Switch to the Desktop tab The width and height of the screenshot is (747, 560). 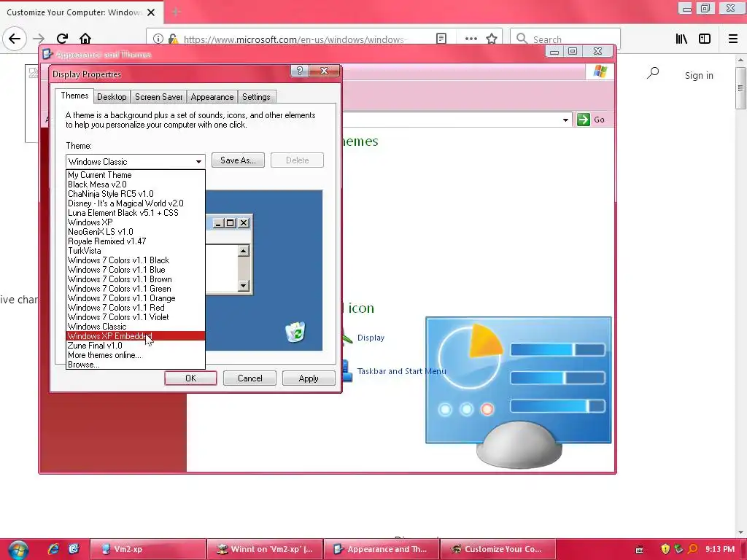click(112, 97)
